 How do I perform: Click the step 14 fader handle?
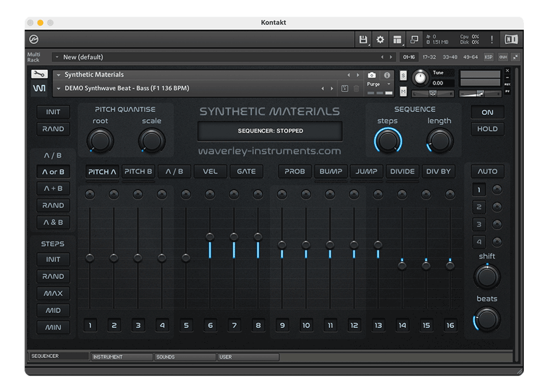(x=402, y=266)
